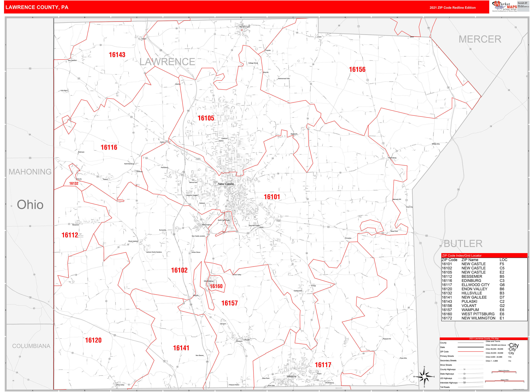Viewport: 532px width, 392px height.
Task: Select the Minor Streets line sample in legend
Action: [470, 365]
